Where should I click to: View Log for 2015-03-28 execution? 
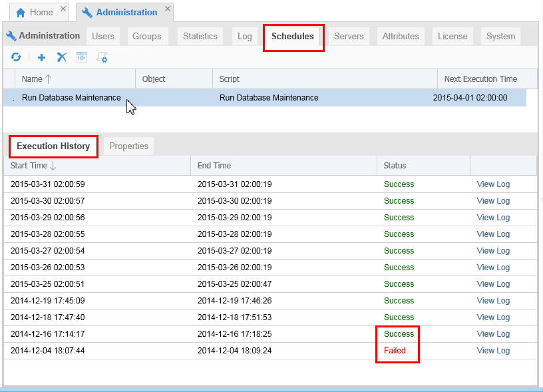point(493,234)
